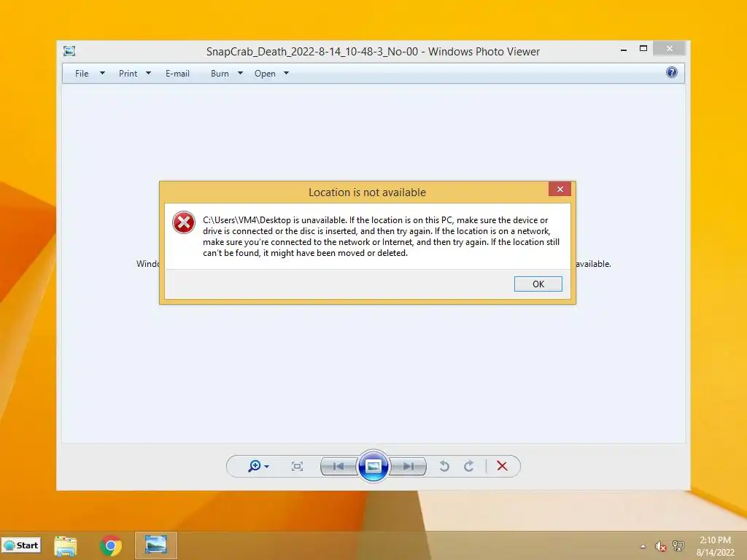Click the network tray icon
The image size is (747, 560).
[678, 545]
